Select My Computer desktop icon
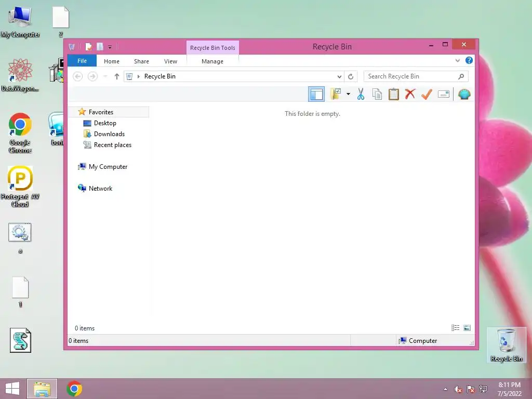Viewport: 532px width, 399px height. pos(20,22)
